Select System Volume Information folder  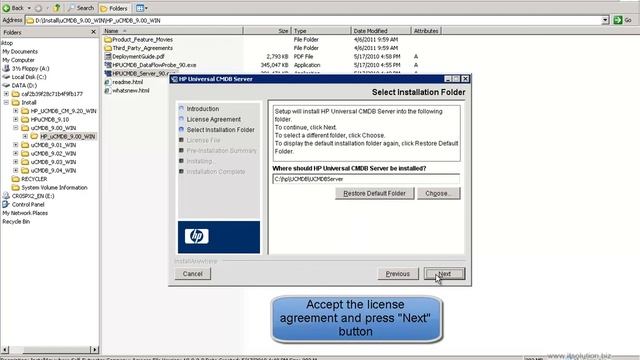click(54, 188)
